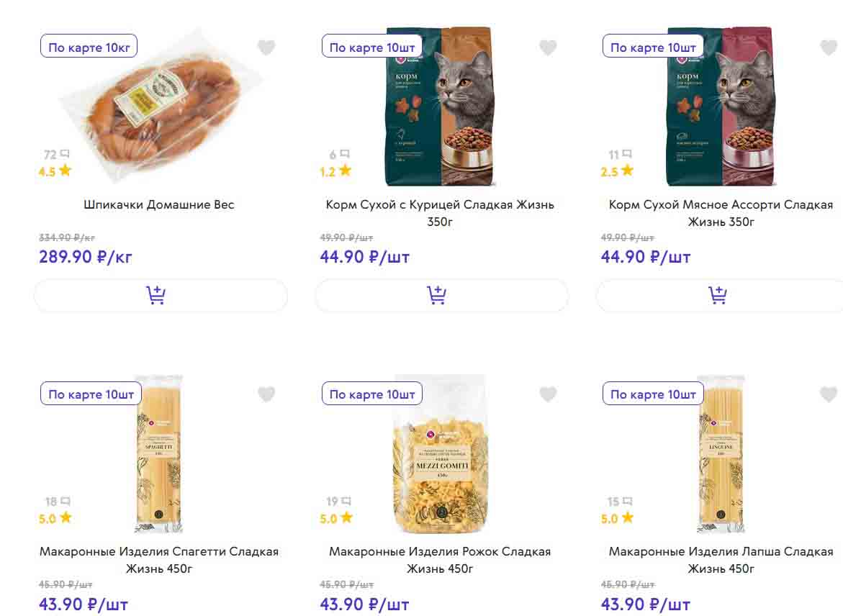Click По карте 10кг badge on Шпикачки
Viewport: 843px width, 616px height.
click(89, 47)
